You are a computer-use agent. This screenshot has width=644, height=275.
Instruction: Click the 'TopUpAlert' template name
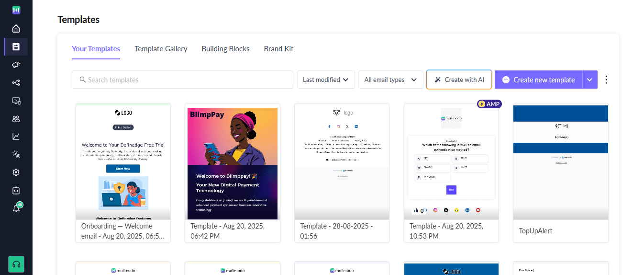535,231
